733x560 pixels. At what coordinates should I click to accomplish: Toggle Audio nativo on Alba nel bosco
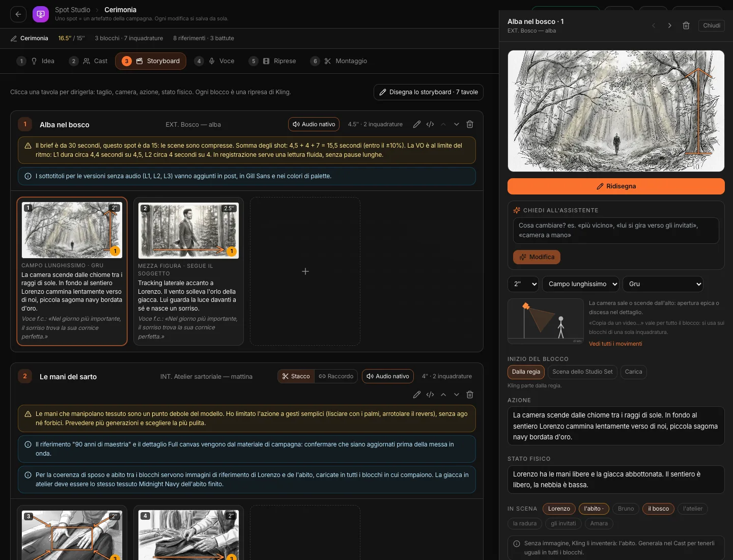click(314, 124)
